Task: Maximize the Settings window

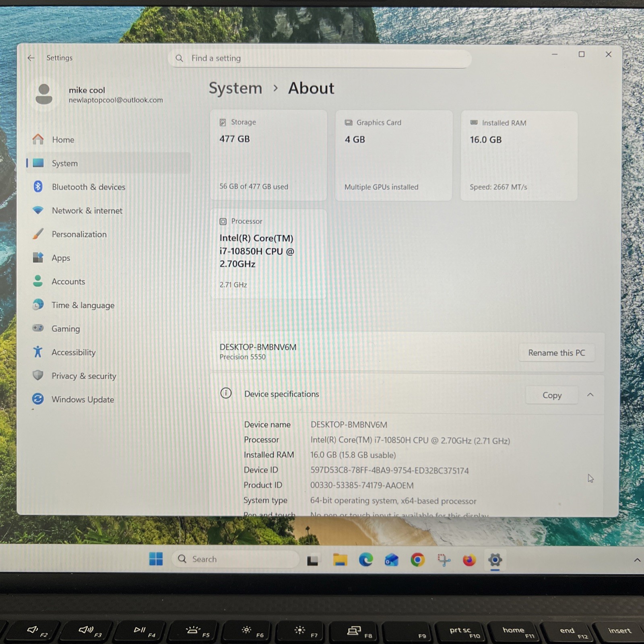Action: point(582,54)
